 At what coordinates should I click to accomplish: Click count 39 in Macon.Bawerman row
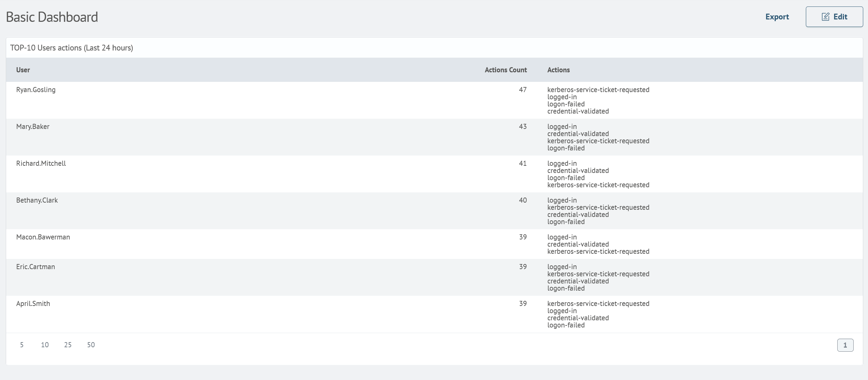click(523, 237)
